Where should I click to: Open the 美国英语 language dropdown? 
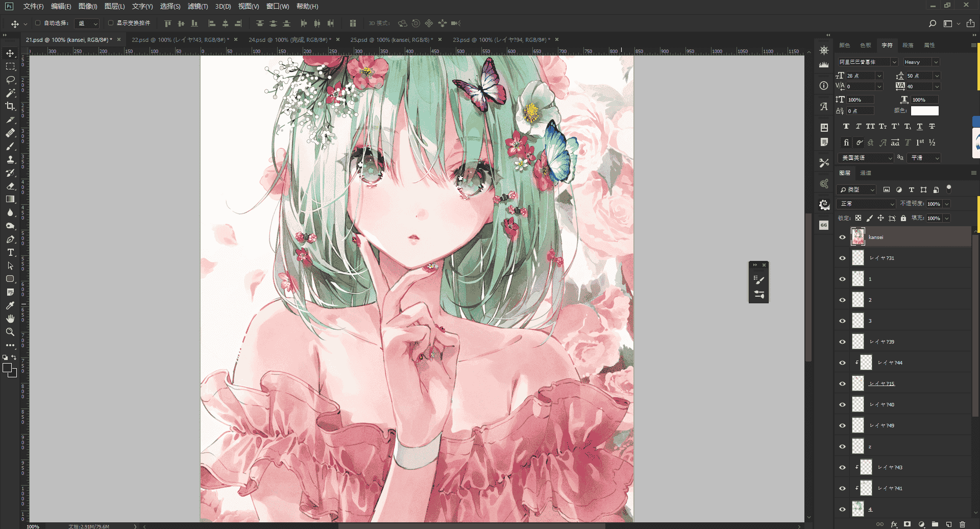[866, 158]
